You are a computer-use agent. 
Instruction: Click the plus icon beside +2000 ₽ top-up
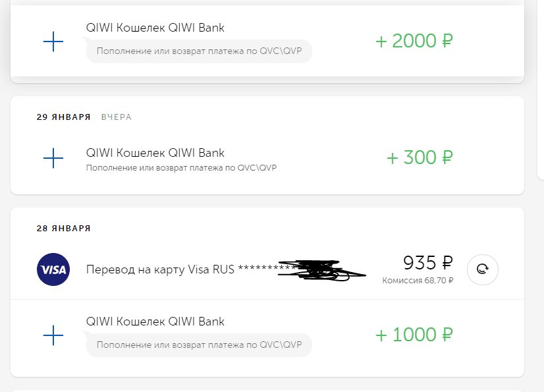click(53, 42)
